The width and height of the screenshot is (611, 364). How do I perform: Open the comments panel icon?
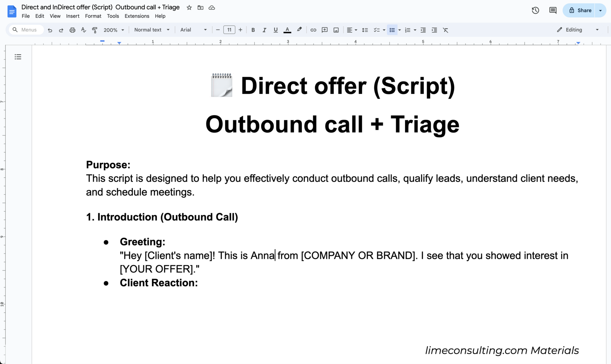click(x=553, y=11)
